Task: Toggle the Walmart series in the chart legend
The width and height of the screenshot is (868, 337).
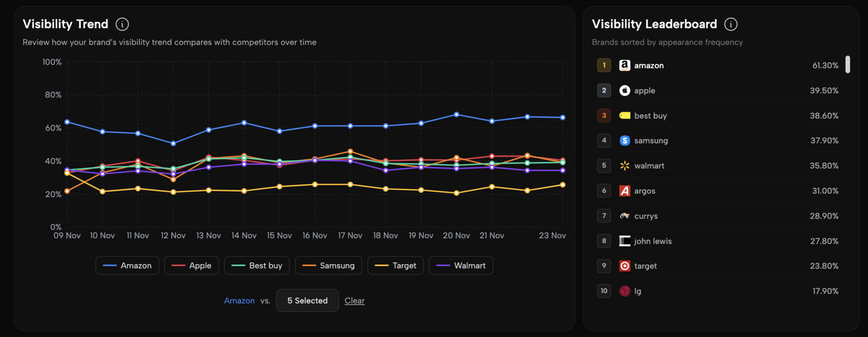Action: click(461, 265)
